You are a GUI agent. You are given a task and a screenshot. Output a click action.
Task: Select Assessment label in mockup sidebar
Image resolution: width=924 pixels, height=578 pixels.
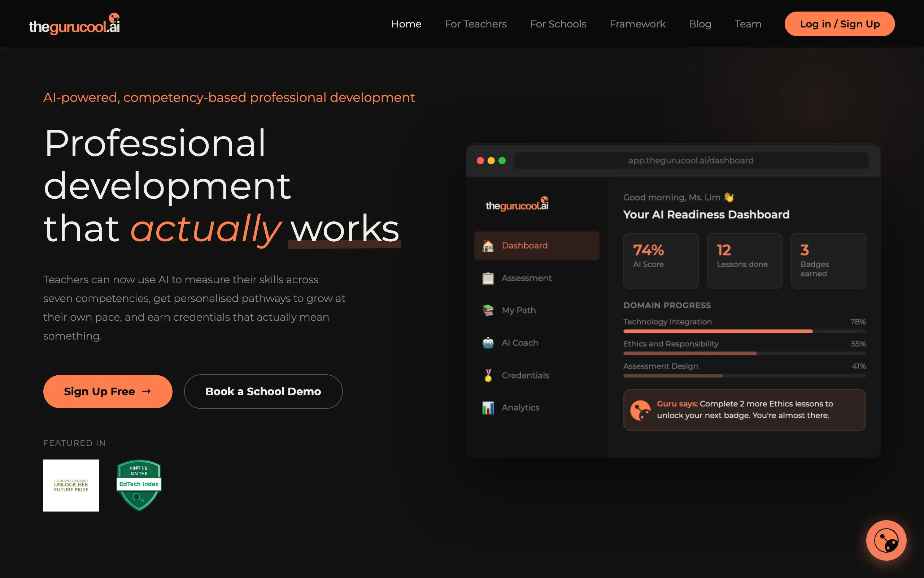(x=527, y=278)
